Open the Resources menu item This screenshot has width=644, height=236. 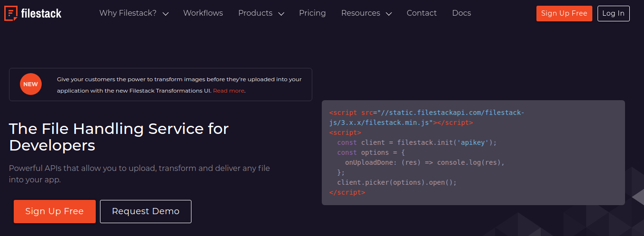click(361, 13)
